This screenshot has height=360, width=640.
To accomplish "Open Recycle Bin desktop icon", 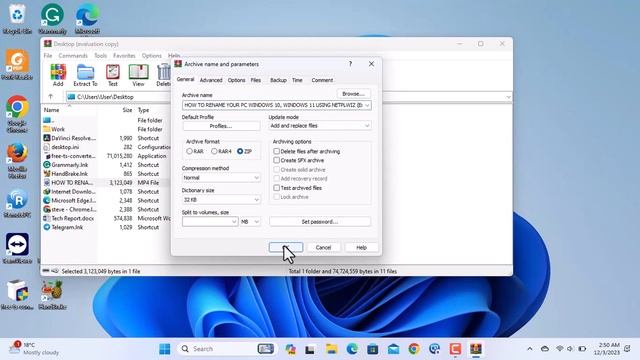I will (17, 19).
